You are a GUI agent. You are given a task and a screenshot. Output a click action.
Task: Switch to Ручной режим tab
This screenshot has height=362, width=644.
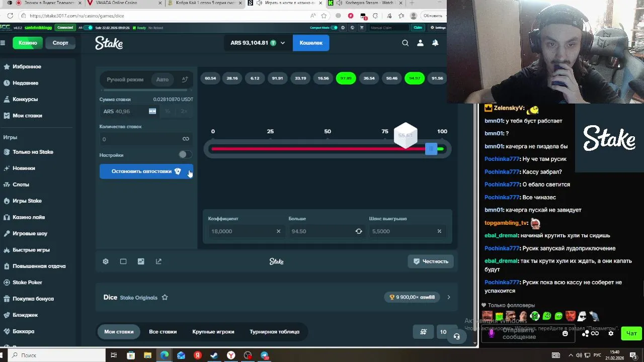point(125,79)
